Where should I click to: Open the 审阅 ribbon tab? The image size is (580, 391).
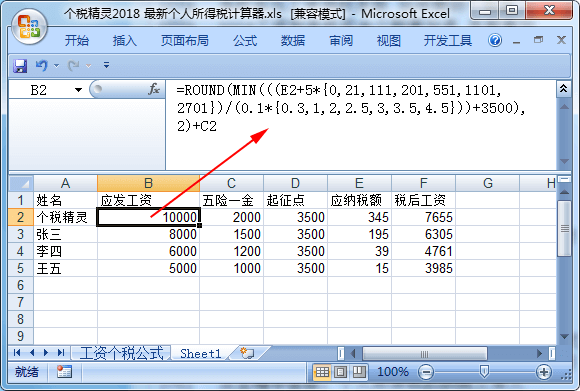pyautogui.click(x=341, y=40)
